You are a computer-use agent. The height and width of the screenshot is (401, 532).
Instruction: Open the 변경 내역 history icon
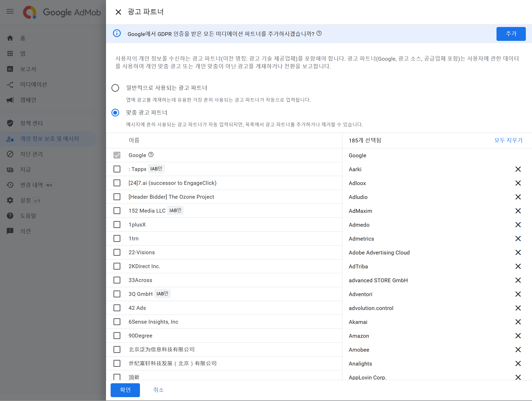click(10, 185)
